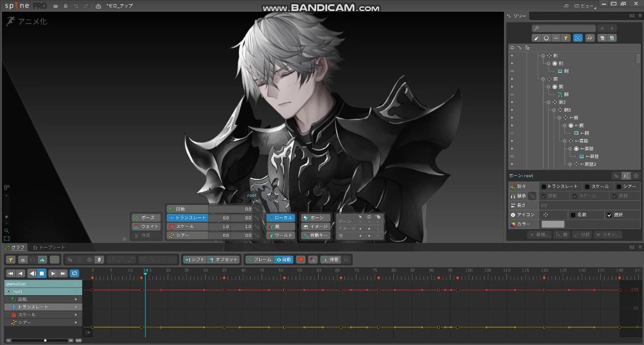
Task: Click frame 35 keyframe diamond on timeline
Action: (224, 278)
